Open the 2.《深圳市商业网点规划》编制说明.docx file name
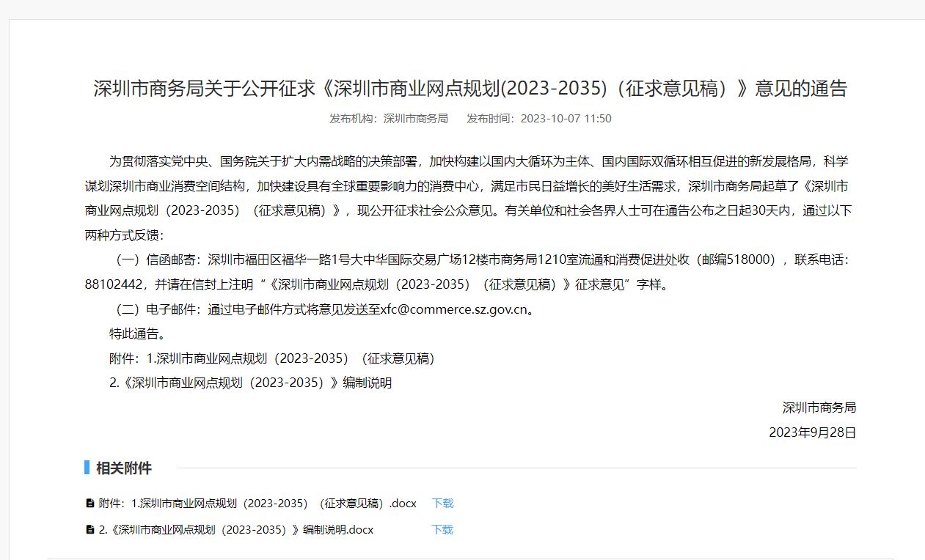The height and width of the screenshot is (560, 925). coord(236,530)
